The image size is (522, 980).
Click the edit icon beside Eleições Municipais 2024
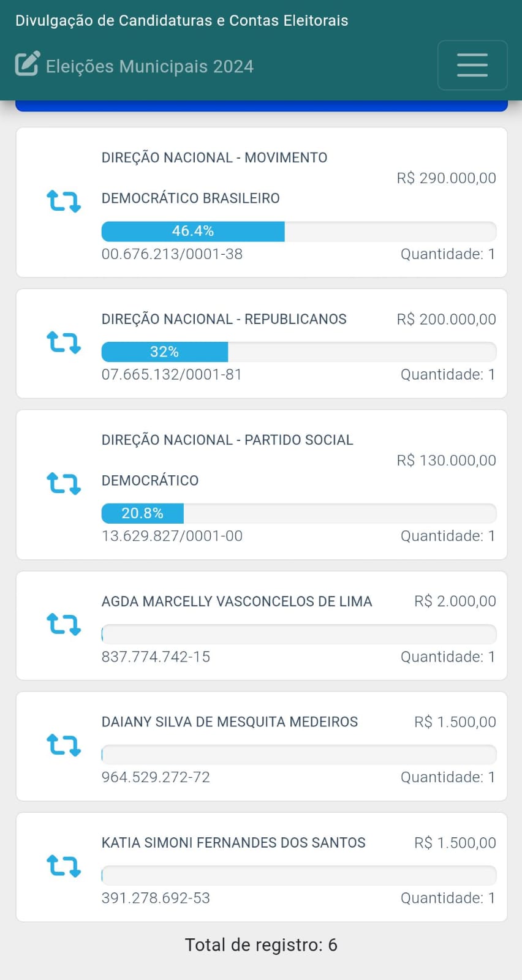pos(28,64)
